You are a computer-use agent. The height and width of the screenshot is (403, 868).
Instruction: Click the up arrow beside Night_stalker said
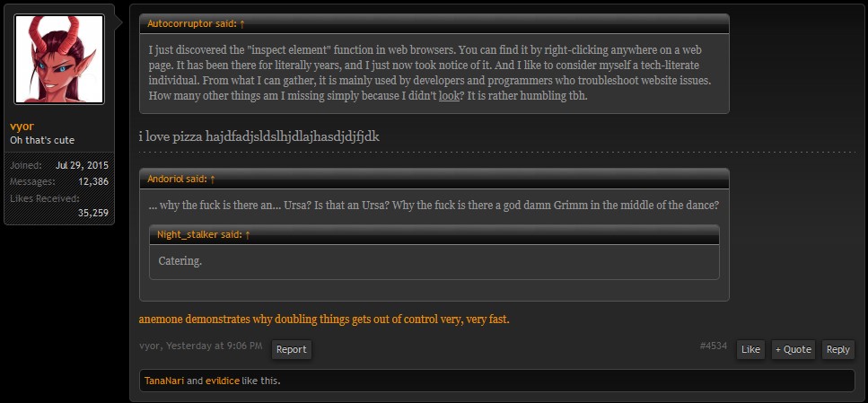tap(248, 235)
